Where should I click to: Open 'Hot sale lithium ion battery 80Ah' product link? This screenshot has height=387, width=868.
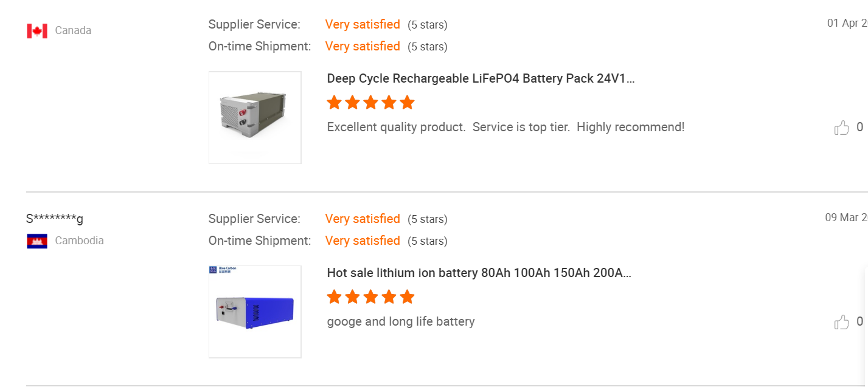tap(479, 273)
